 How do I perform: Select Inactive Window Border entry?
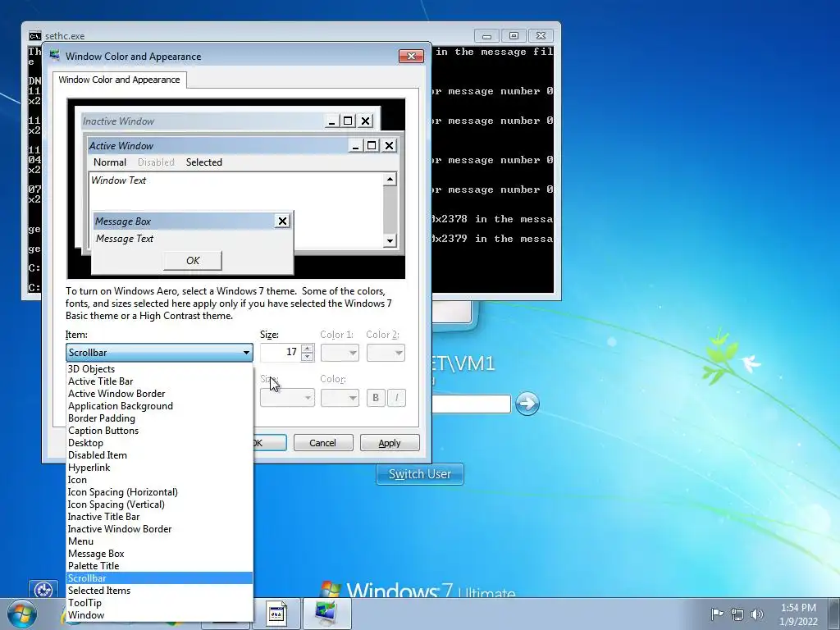pos(159,529)
